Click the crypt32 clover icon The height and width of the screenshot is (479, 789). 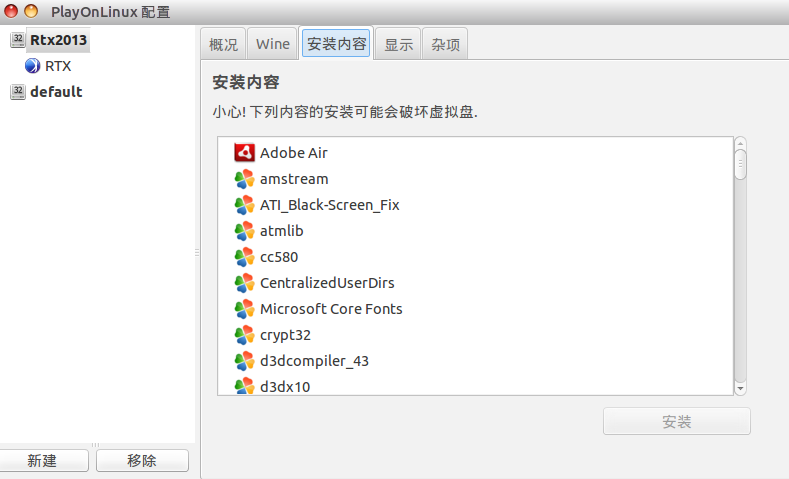pyautogui.click(x=245, y=335)
